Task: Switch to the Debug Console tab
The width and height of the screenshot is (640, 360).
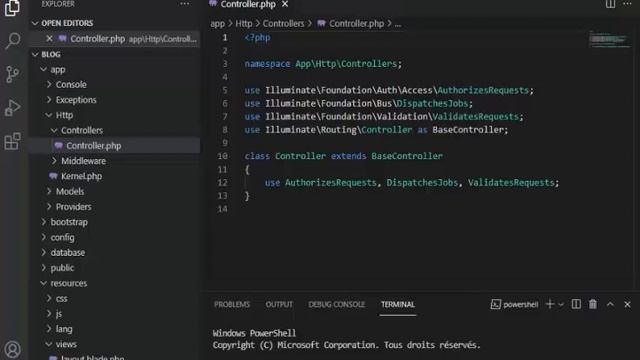Action: click(336, 304)
